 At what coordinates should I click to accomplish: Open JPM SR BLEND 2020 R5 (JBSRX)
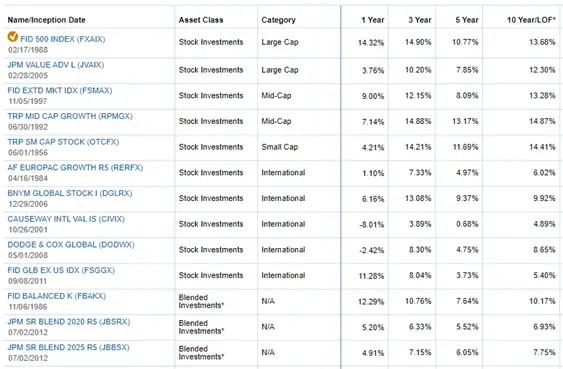pos(69,322)
